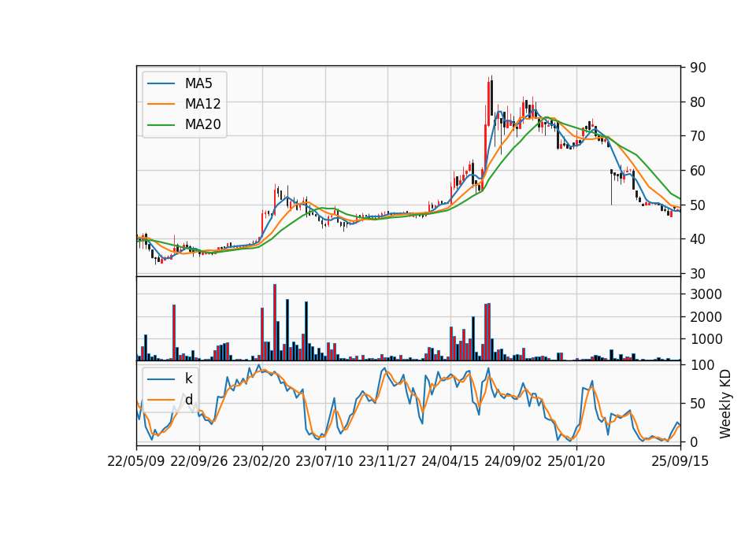Click the 90 price axis label
Image resolution: width=756 pixels, height=543 pixels.
point(698,68)
